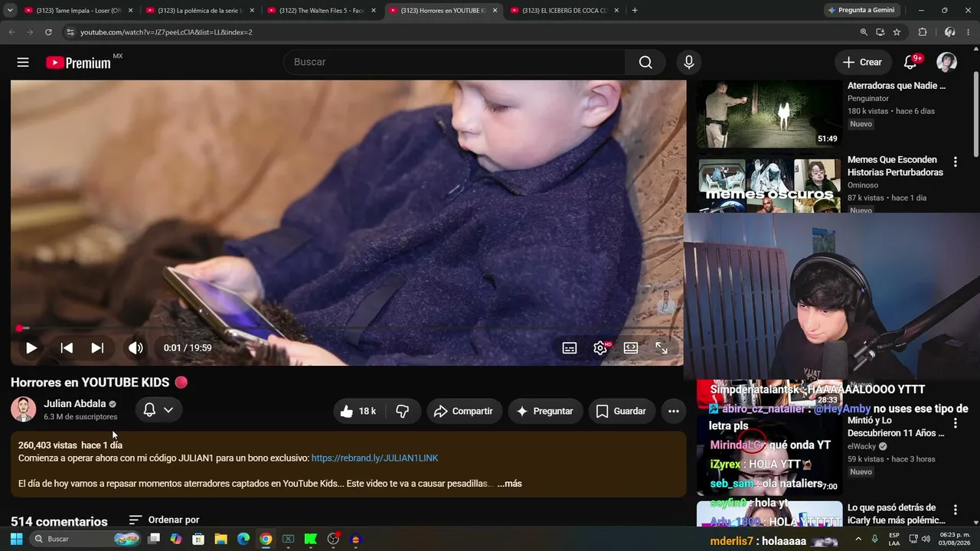Viewport: 980px width, 551px height.
Task: Click the search magnifier button
Action: point(645,62)
